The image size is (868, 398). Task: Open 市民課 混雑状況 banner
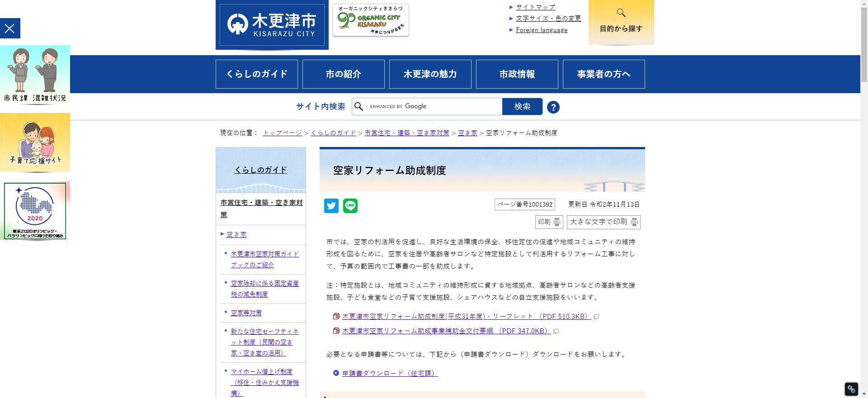(35, 75)
